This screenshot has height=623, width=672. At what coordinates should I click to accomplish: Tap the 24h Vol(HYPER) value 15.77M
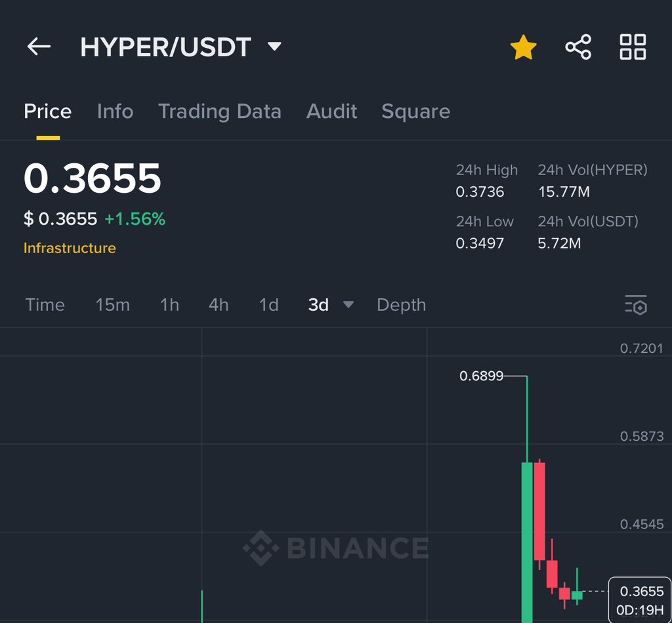point(564,191)
